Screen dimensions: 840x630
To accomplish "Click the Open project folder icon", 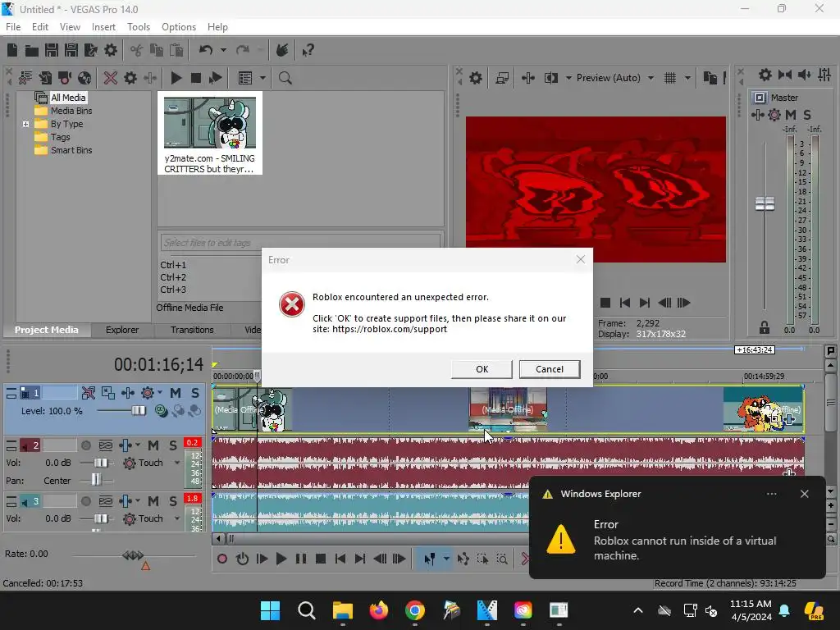I will pyautogui.click(x=32, y=50).
